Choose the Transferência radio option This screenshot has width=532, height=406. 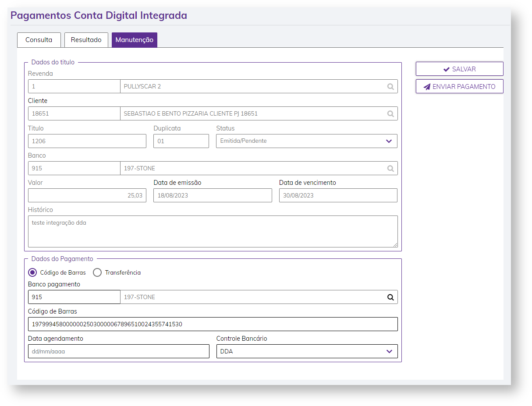click(97, 272)
